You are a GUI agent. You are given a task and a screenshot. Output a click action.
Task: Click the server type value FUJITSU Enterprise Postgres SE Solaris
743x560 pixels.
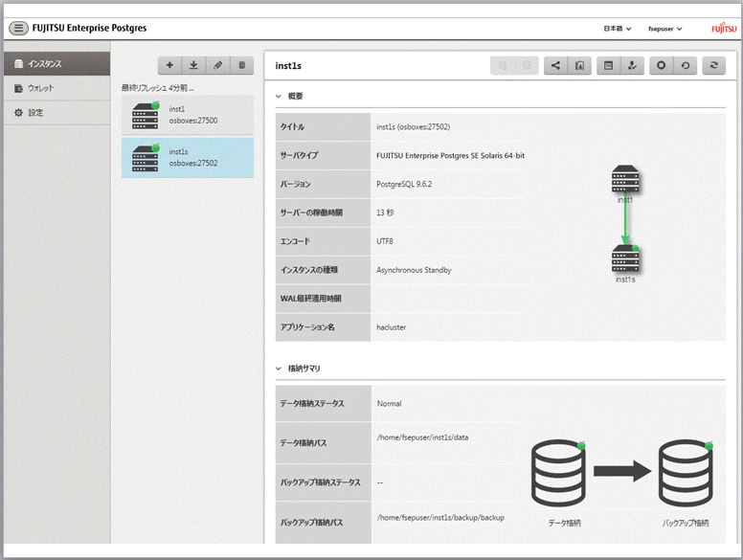[x=450, y=155]
